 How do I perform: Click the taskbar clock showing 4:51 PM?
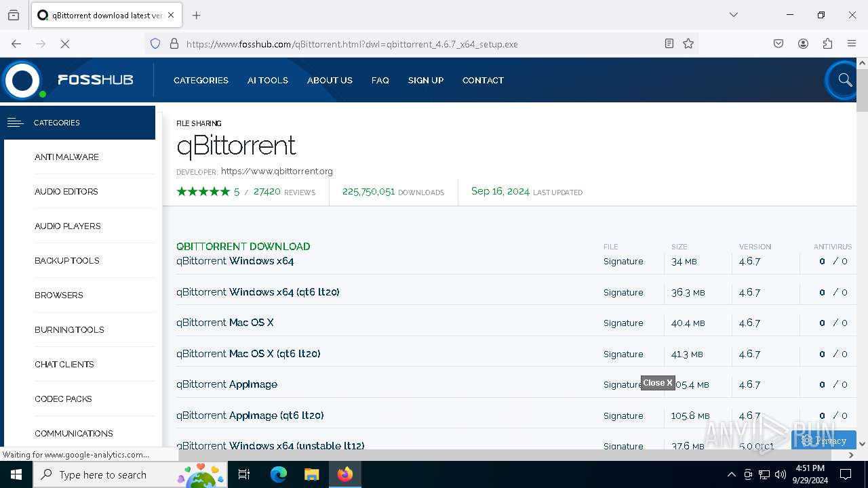pos(810,474)
